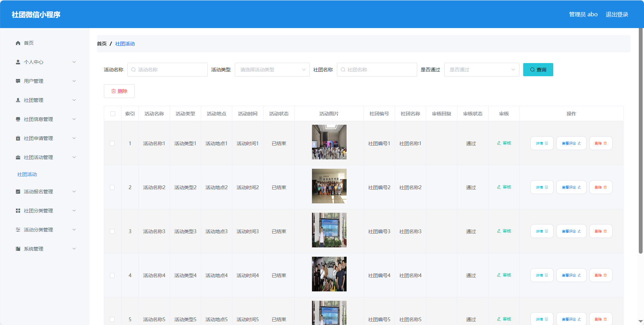Image resolution: width=644 pixels, height=325 pixels.
Task: Check the row checkbox for 活动名称2
Action: (112, 187)
